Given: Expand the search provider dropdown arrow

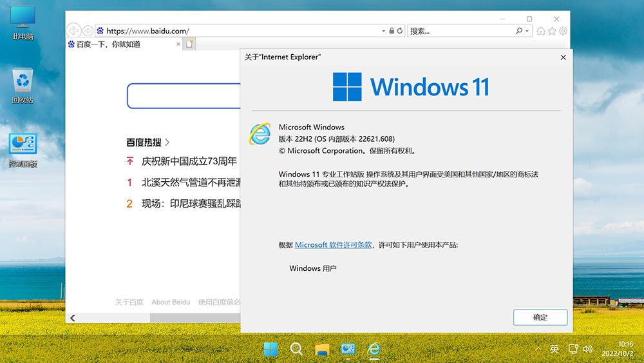Looking at the screenshot, I should coord(527,31).
